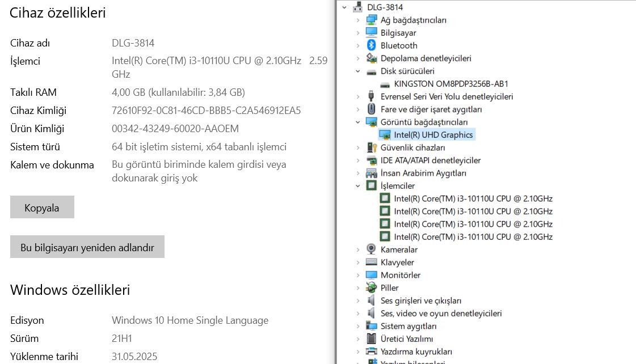Click the Fare ve diğer işaret aygıtları mouse icon

tap(371, 109)
